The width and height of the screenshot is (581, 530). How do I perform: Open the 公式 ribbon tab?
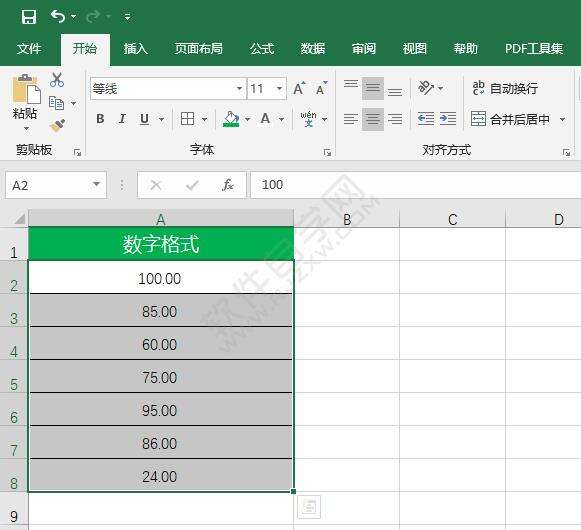coord(262,49)
